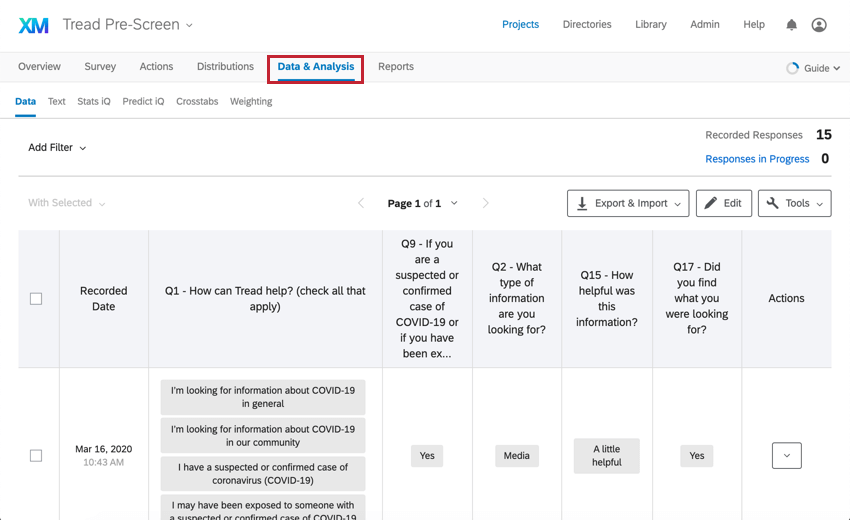This screenshot has height=520, width=850.
Task: Click the 'suspected or confirmed case' answer chip
Action: click(x=263, y=473)
